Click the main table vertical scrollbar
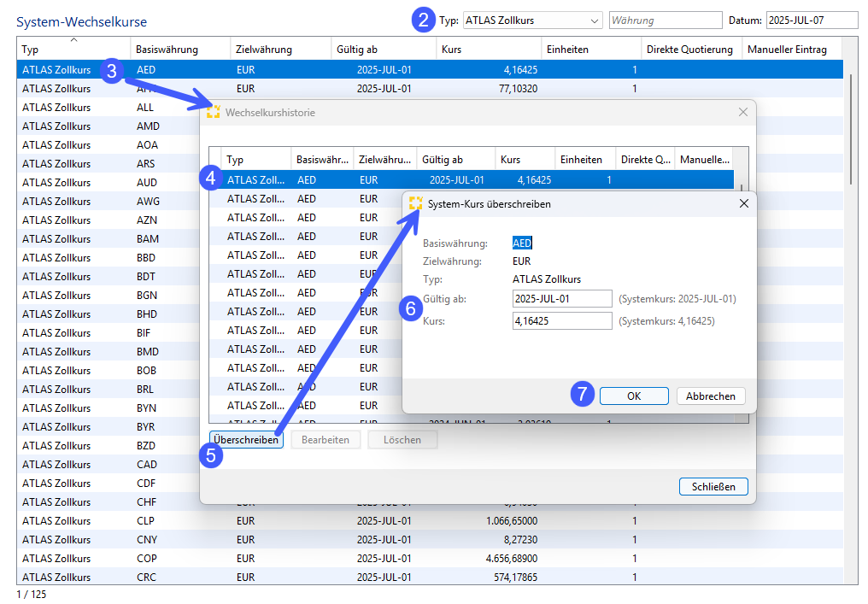The width and height of the screenshot is (868, 604). [x=851, y=130]
